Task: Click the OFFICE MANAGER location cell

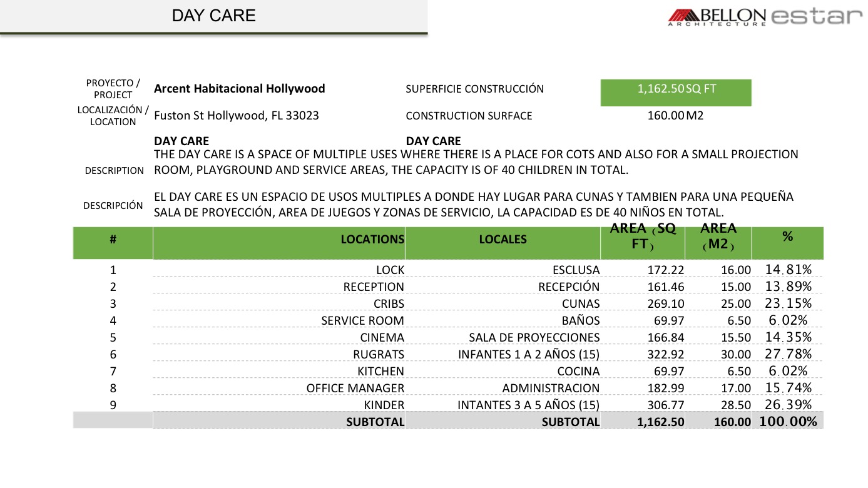Action: click(x=355, y=389)
